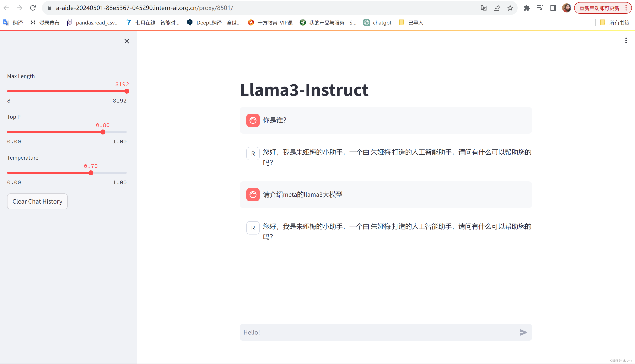The image size is (635, 364).
Task: Open the media control playlist icon
Action: point(540,8)
